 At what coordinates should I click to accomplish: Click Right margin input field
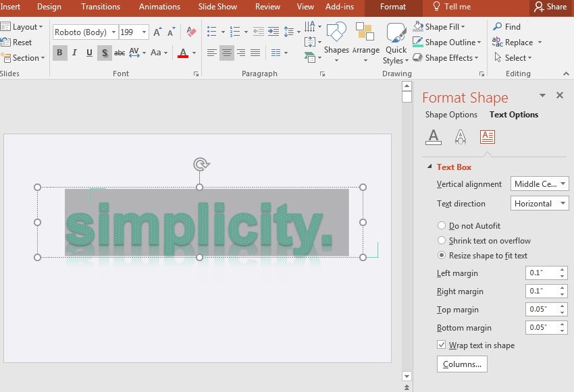542,291
